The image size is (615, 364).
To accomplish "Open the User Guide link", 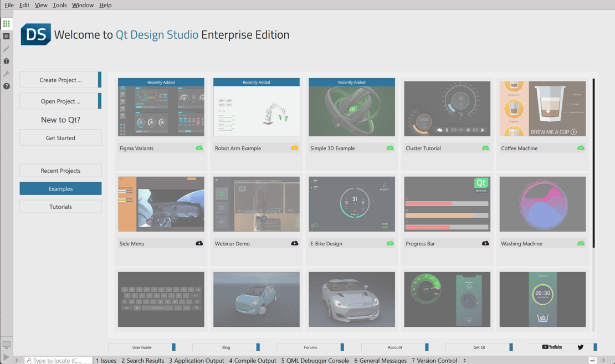I will 141,347.
